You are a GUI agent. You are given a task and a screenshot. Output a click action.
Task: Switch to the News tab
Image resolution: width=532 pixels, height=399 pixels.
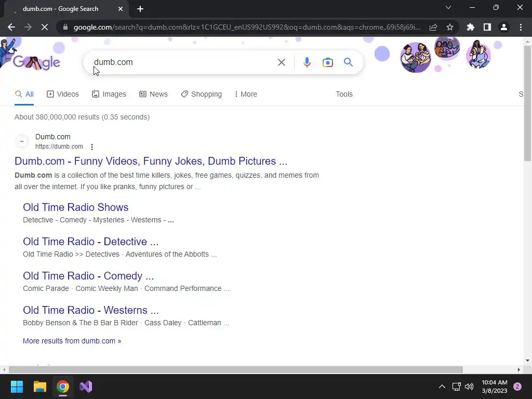coord(153,95)
